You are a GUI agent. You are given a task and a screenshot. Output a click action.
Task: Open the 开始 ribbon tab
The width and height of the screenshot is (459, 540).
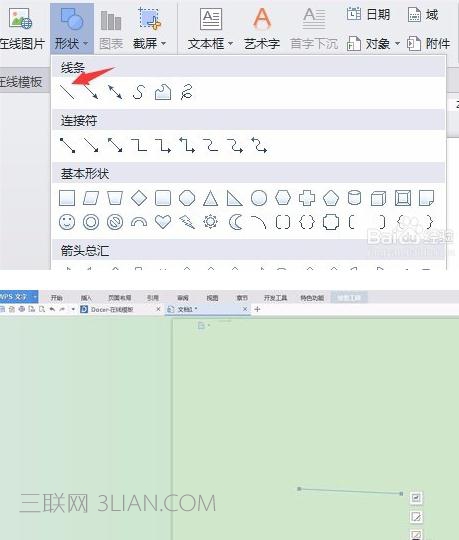click(56, 298)
